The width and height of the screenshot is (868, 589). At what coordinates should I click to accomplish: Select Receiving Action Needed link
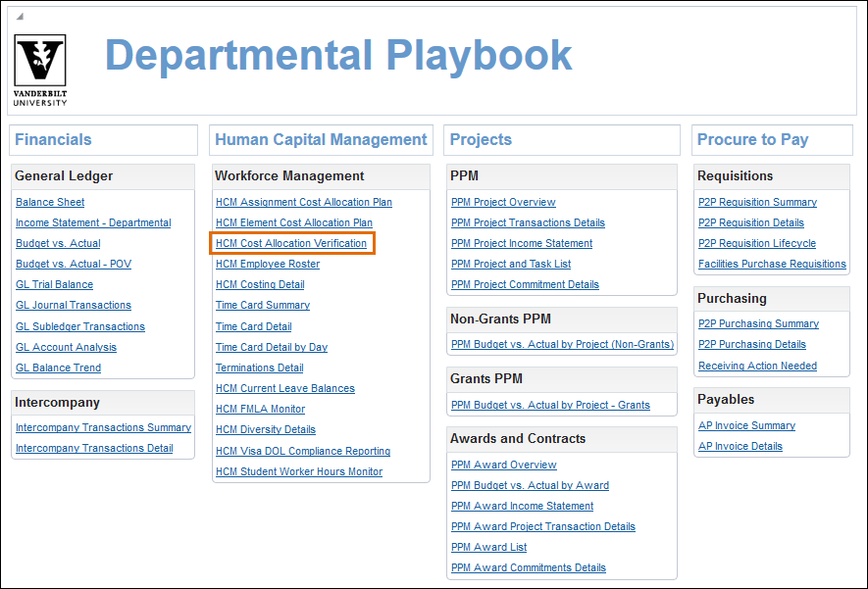coord(757,366)
